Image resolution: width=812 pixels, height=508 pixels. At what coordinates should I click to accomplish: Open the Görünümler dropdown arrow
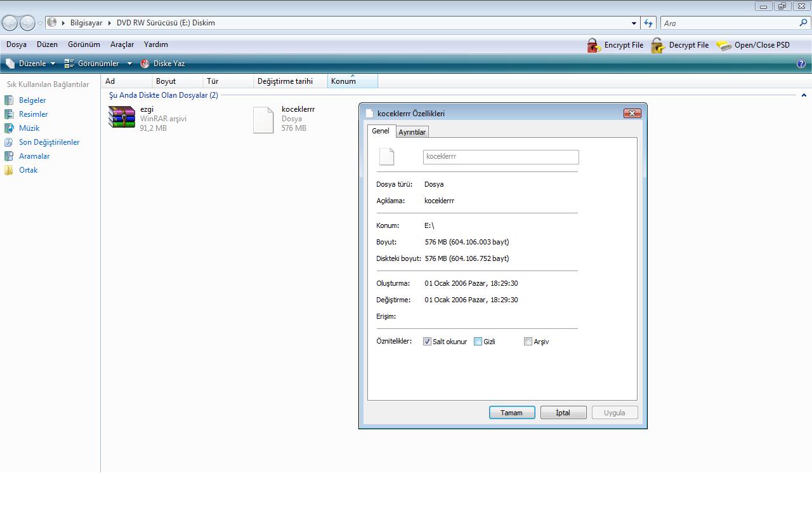click(129, 63)
